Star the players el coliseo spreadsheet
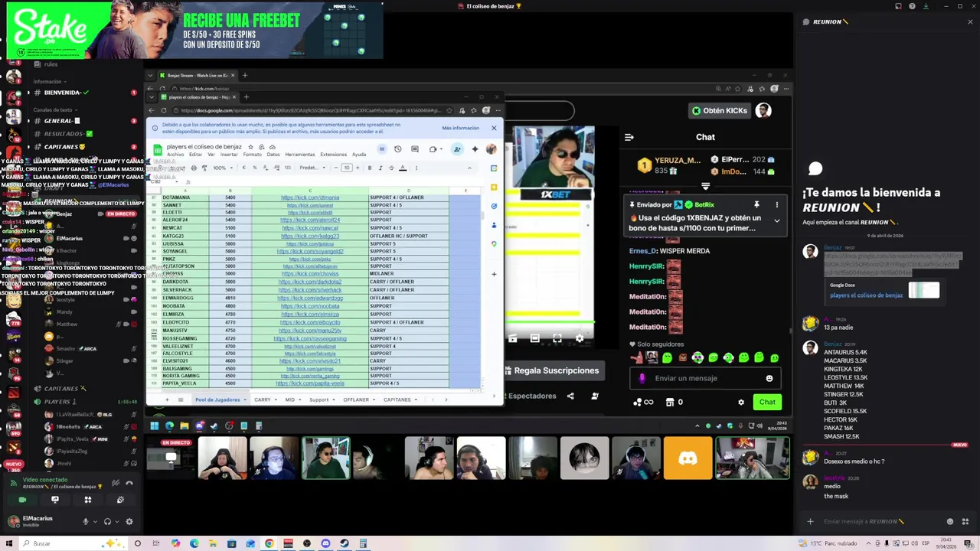Viewport: 980px width, 551px height. pyautogui.click(x=250, y=147)
